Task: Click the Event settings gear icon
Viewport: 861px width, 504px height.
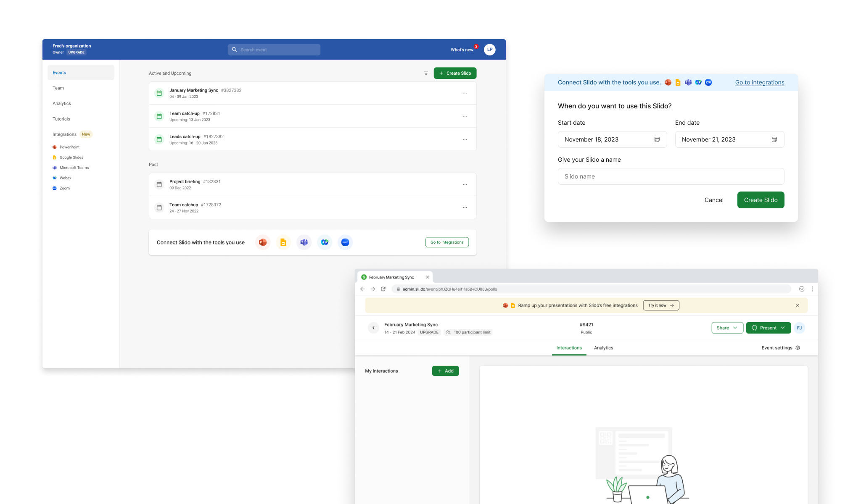Action: click(x=798, y=348)
